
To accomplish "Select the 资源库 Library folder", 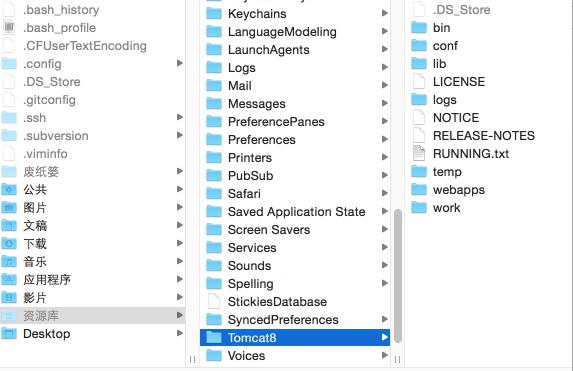I will pyautogui.click(x=92, y=315).
